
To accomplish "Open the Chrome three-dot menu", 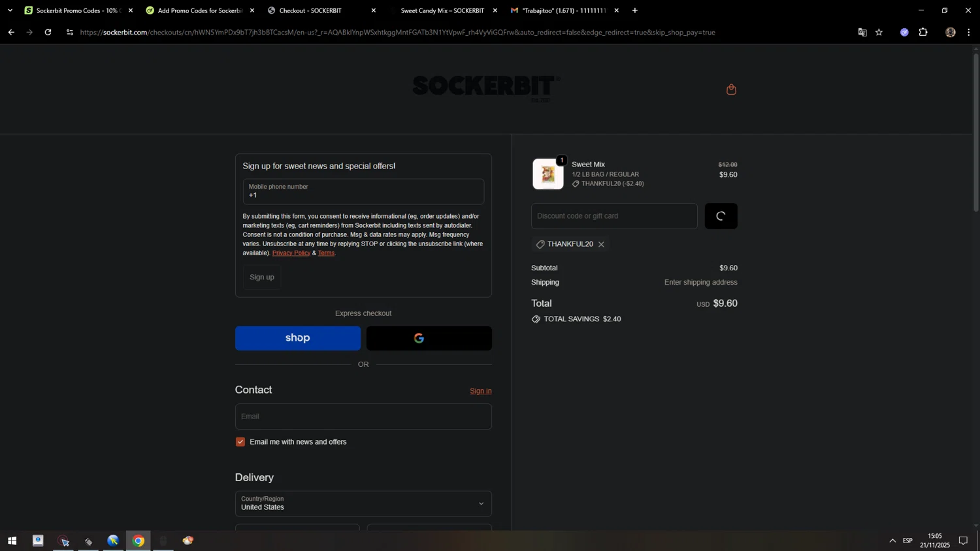I will [x=969, y=32].
